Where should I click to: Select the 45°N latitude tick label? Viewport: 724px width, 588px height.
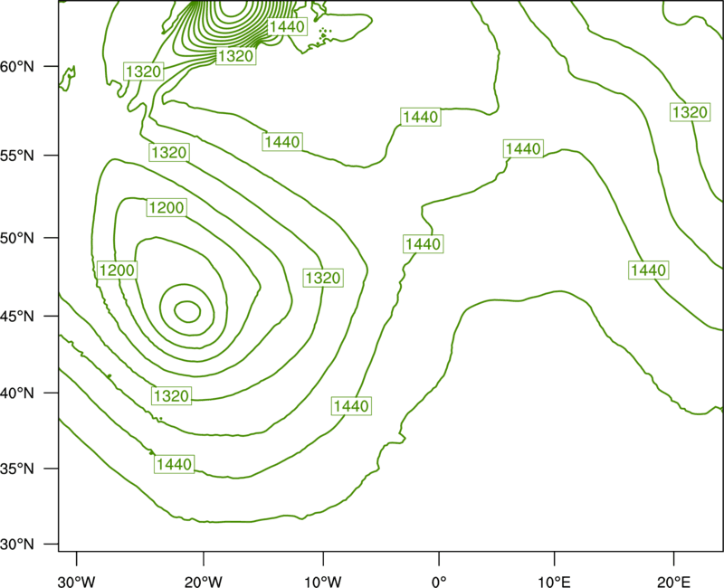pyautogui.click(x=17, y=316)
